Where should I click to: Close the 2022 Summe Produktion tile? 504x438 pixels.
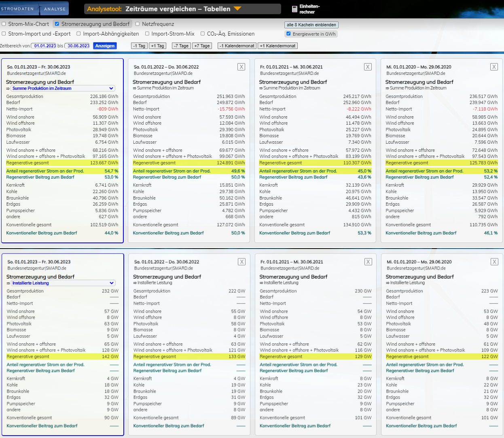point(241,67)
